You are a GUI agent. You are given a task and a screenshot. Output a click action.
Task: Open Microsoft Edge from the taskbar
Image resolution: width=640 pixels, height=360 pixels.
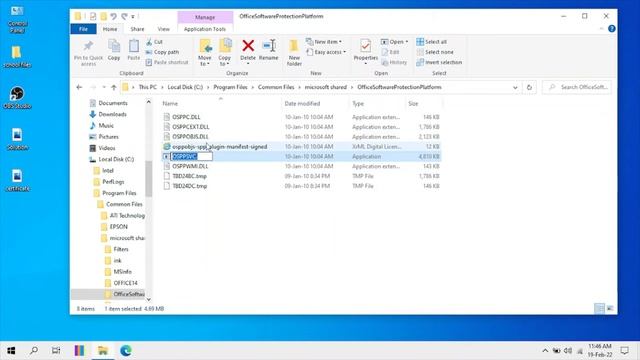[x=126, y=351]
